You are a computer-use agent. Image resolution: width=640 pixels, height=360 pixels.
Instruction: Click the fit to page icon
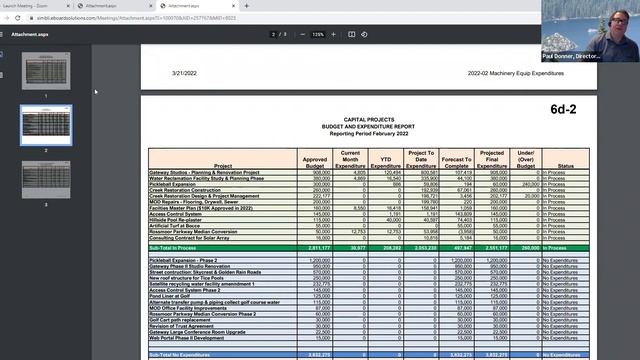point(351,35)
